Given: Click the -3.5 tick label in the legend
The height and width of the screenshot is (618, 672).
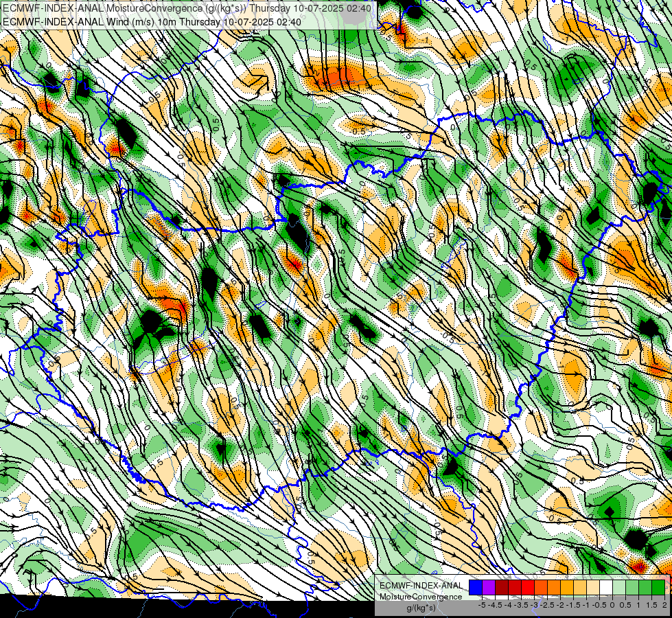Looking at the screenshot, I should coord(520,605).
